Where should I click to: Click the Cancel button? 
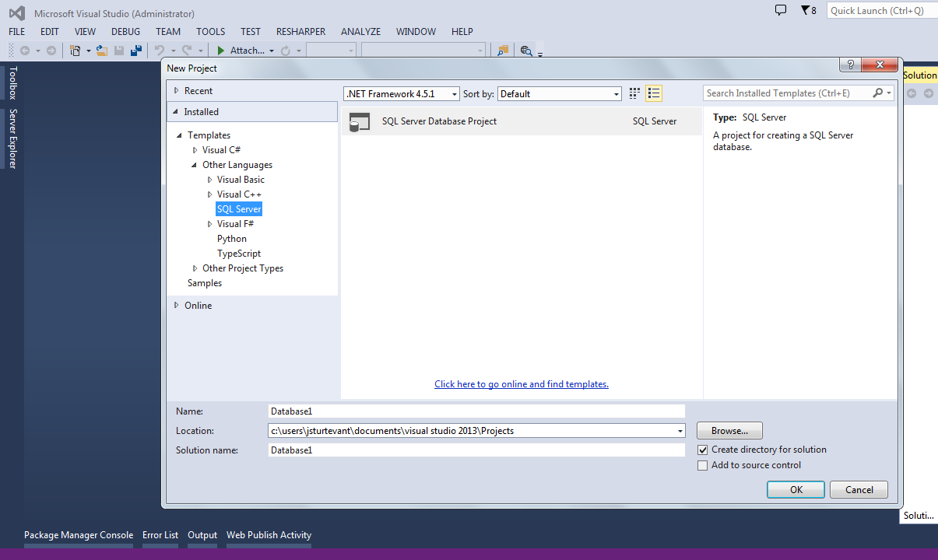tap(859, 490)
